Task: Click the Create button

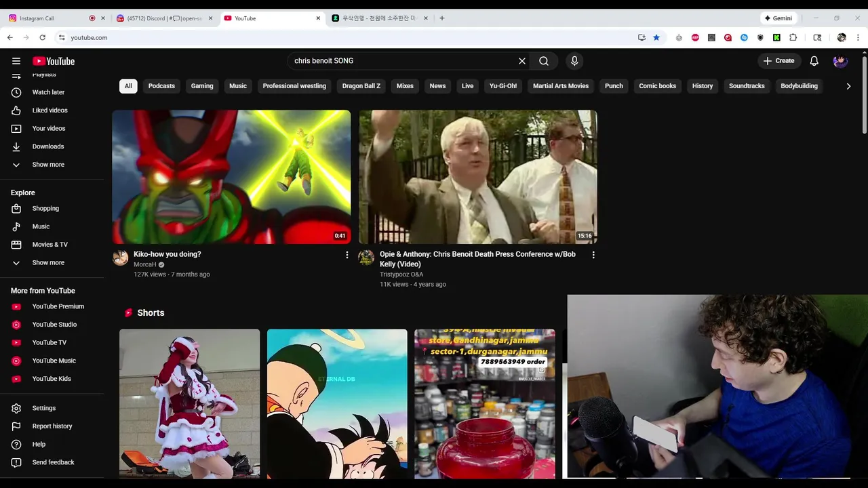Action: pyautogui.click(x=779, y=61)
